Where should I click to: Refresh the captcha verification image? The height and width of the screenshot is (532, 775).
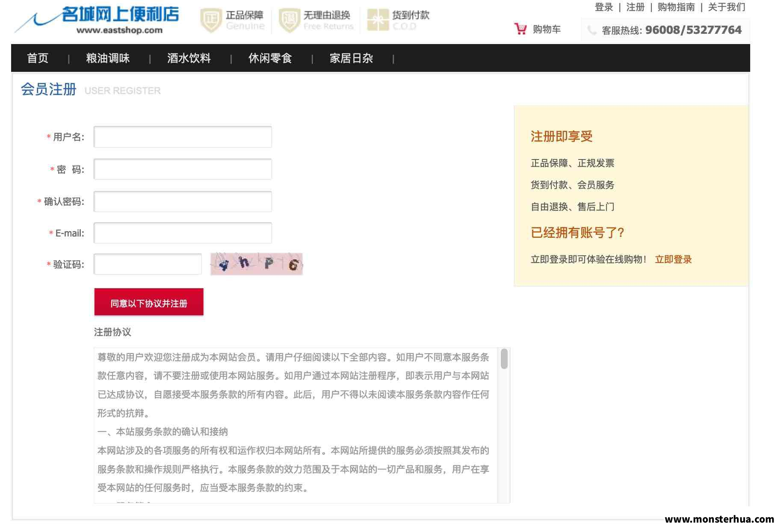click(257, 264)
